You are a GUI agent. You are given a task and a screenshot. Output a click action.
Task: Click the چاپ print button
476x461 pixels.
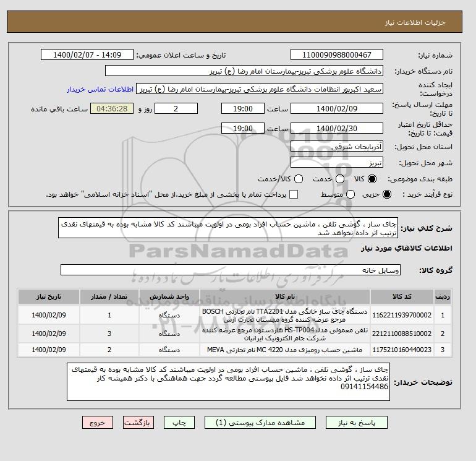click(x=179, y=423)
